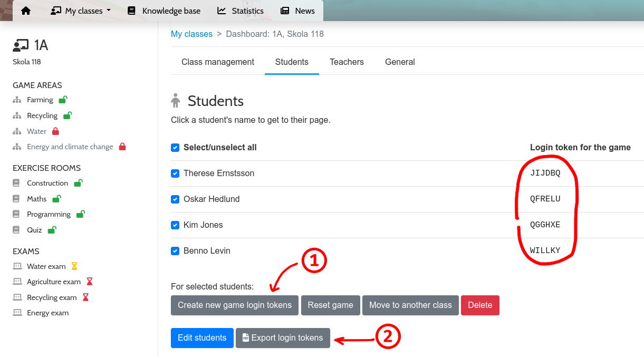The width and height of the screenshot is (644, 357).
Task: Click the My classes breadcrumb link
Action: coord(191,34)
